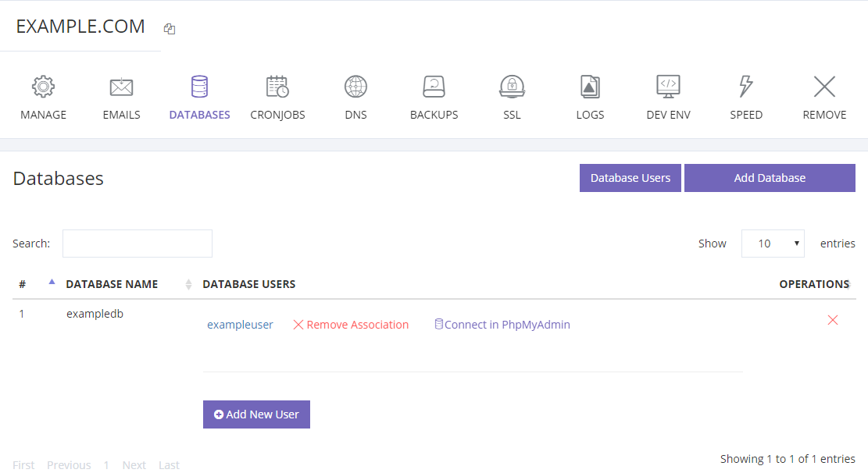
Task: Open the SSL padlock icon
Action: pos(512,87)
